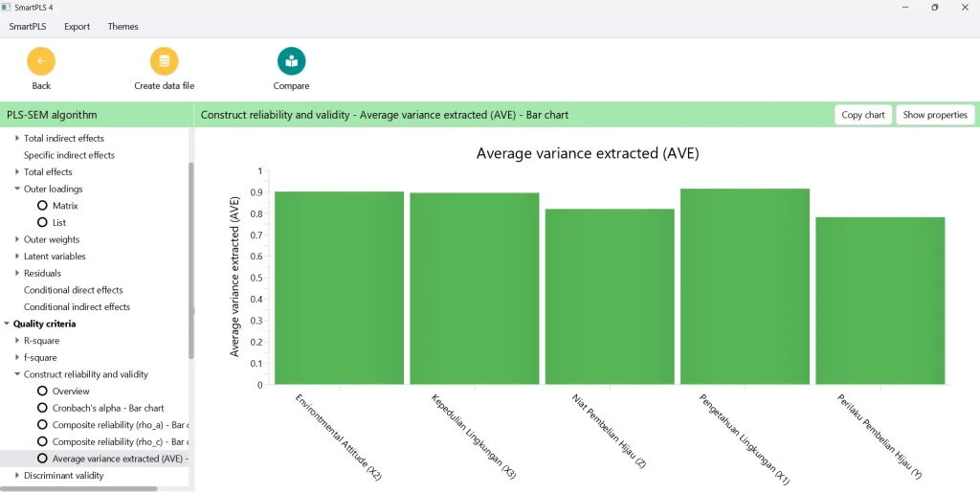This screenshot has height=493, width=980.
Task: Click the Perilaku Pembelian Hijau (Y) bar
Action: pos(880,302)
